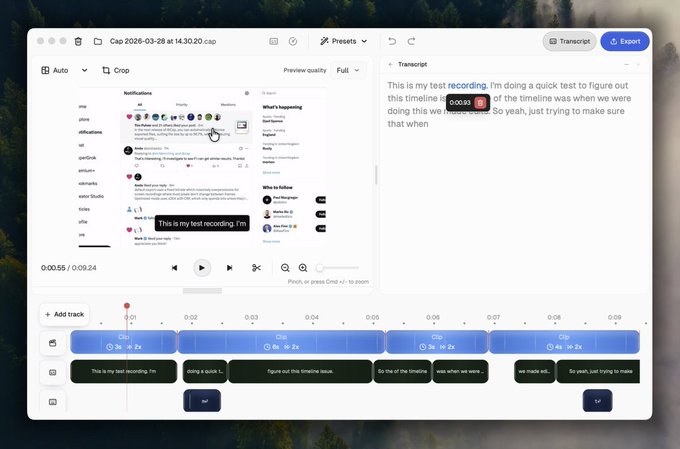
Task: Click the video preview frame
Action: coord(202,167)
